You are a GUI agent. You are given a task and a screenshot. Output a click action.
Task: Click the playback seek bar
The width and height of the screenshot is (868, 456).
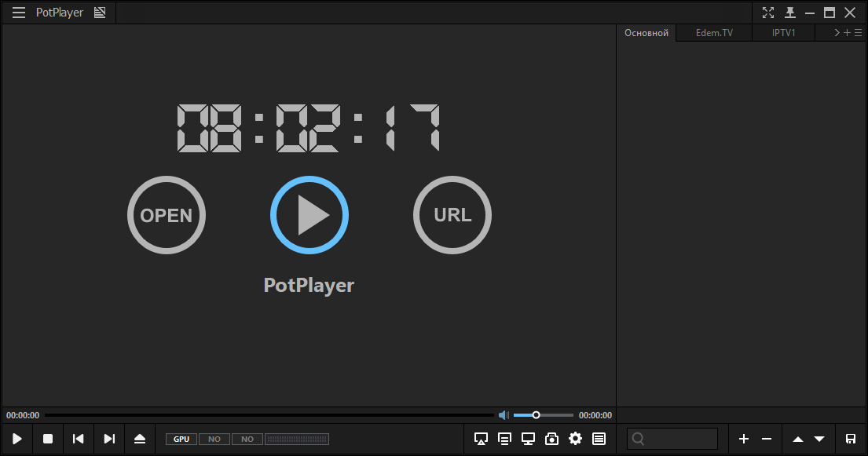[x=269, y=415]
